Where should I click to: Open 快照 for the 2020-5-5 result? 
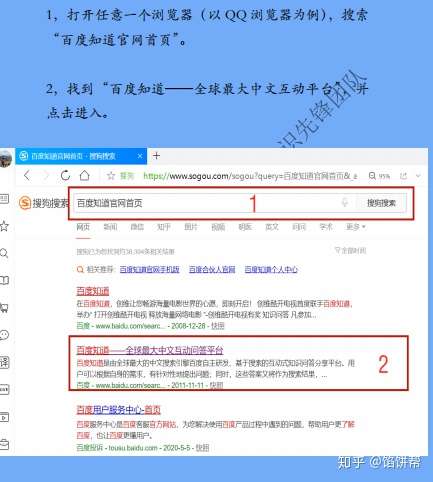[x=202, y=448]
